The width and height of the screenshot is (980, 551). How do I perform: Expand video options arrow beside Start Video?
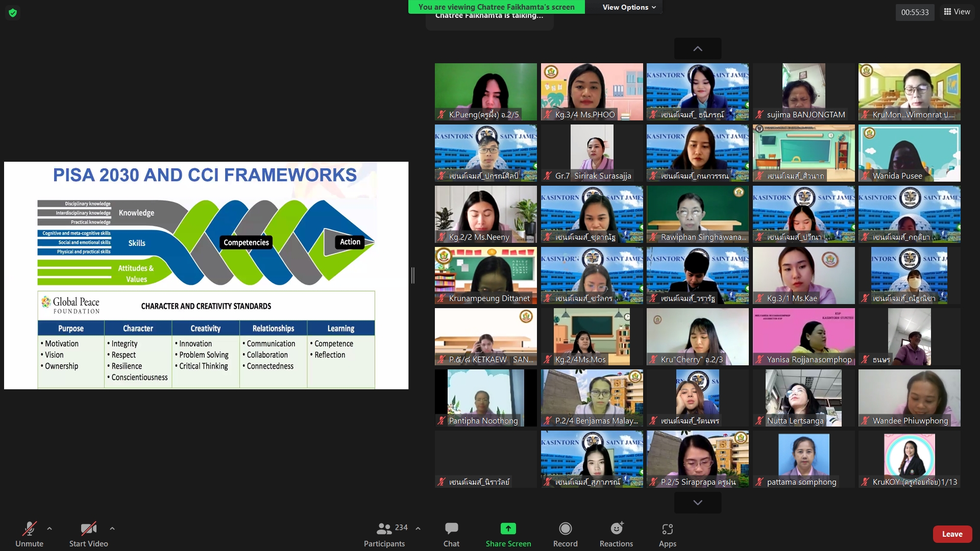[x=112, y=529]
